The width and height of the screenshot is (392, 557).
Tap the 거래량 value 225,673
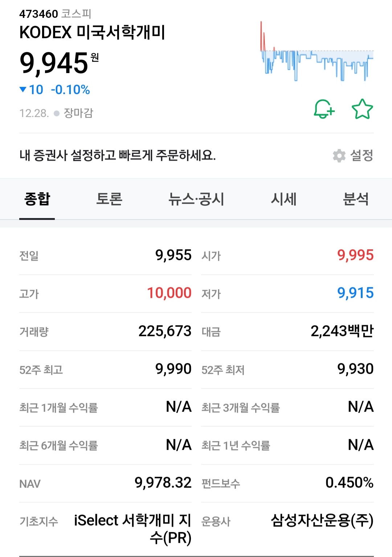(164, 331)
